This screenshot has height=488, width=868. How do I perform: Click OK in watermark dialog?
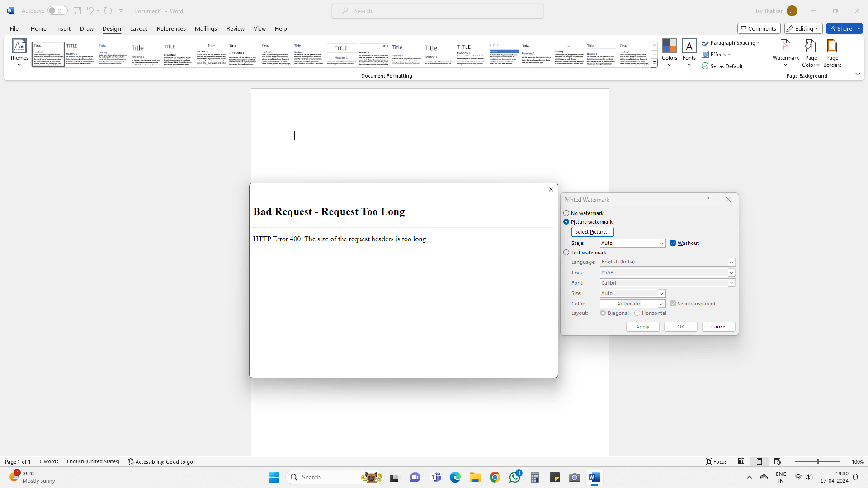680,327
